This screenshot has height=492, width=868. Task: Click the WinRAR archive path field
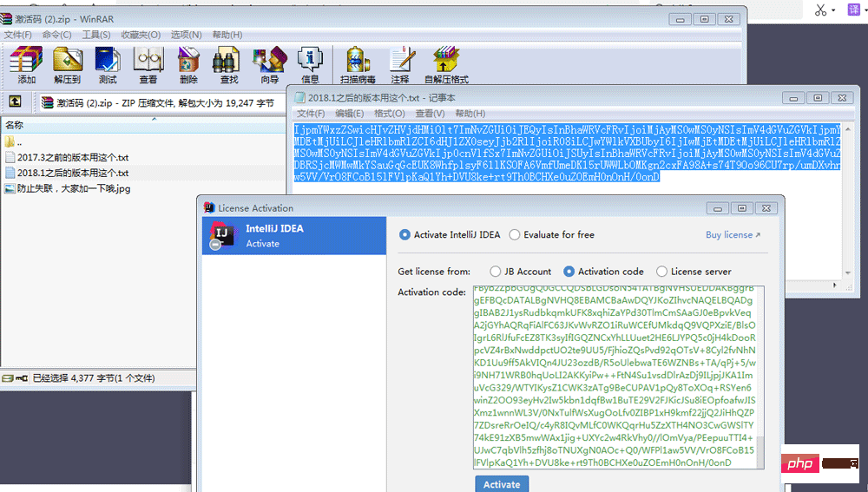pos(162,103)
